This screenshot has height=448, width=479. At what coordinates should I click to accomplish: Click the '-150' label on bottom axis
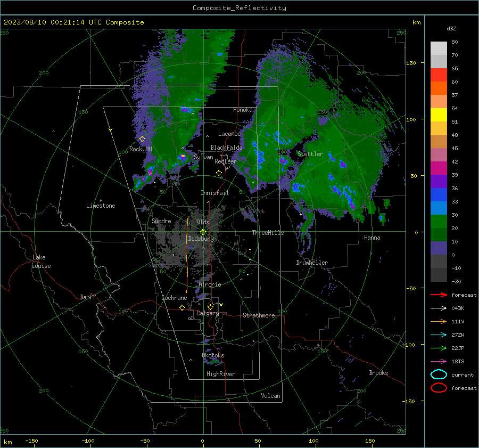coord(31,441)
